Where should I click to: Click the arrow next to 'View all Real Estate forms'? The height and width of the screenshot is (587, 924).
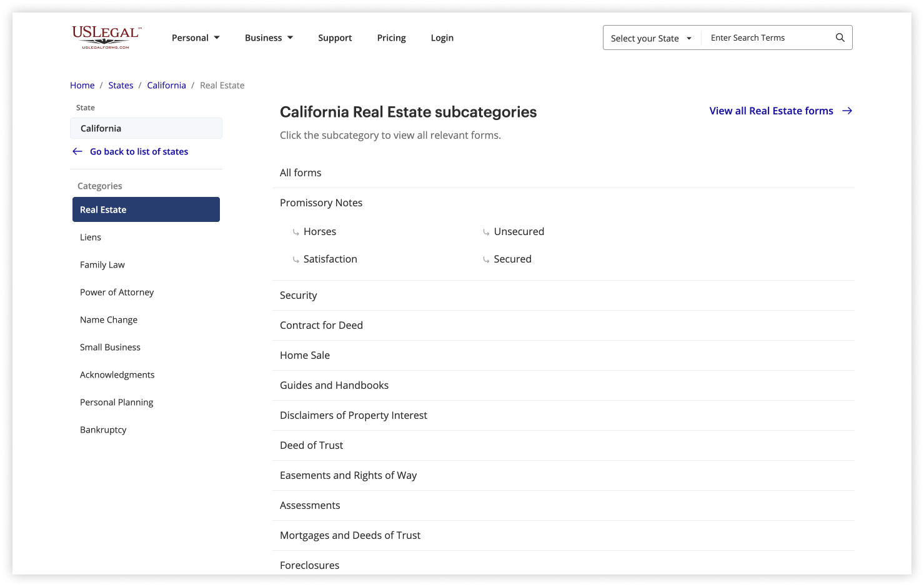click(847, 111)
